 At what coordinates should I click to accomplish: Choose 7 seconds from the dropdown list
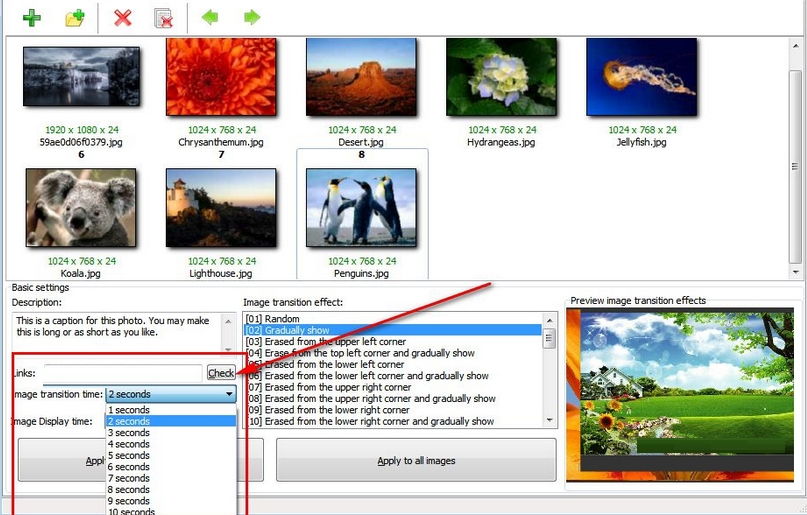(171, 478)
